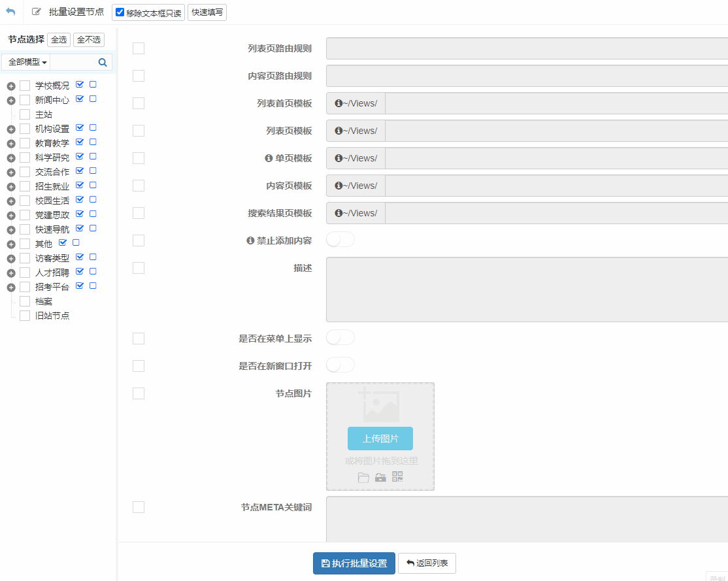728x581 pixels.
Task: Tick the 旧站节点 node checkbox
Action: pos(25,316)
